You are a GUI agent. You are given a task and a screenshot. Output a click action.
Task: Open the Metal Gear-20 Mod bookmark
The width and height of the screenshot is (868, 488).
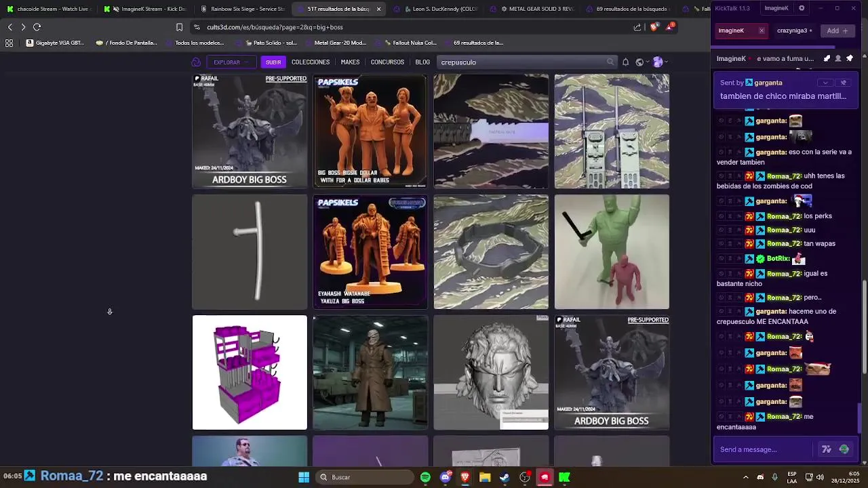click(x=335, y=43)
